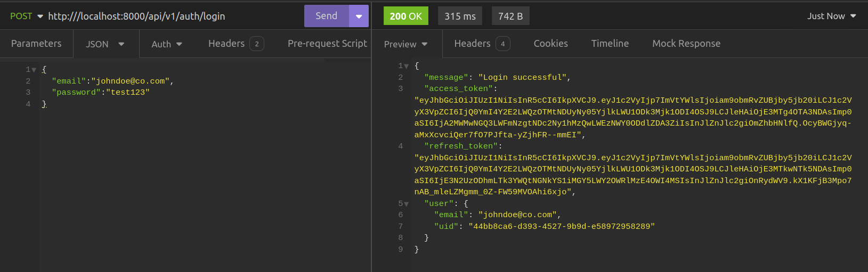
Task: Click the Send request button
Action: pyautogui.click(x=326, y=16)
